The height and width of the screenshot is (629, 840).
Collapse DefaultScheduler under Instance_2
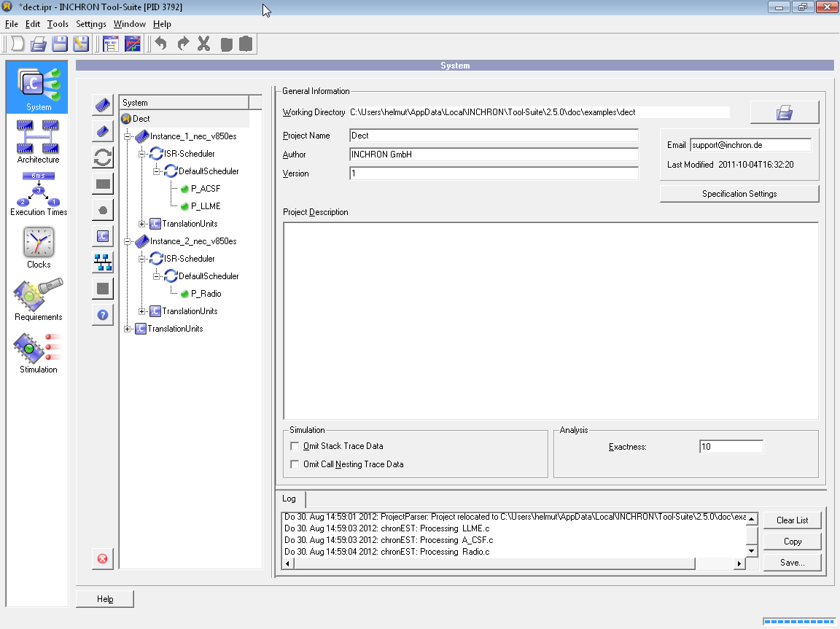(x=157, y=276)
